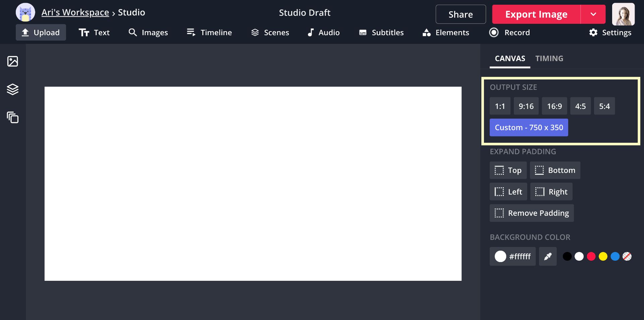Screen dimensions: 644x320
Task: Choose the Custom 750 x 350 size
Action: pos(529,128)
